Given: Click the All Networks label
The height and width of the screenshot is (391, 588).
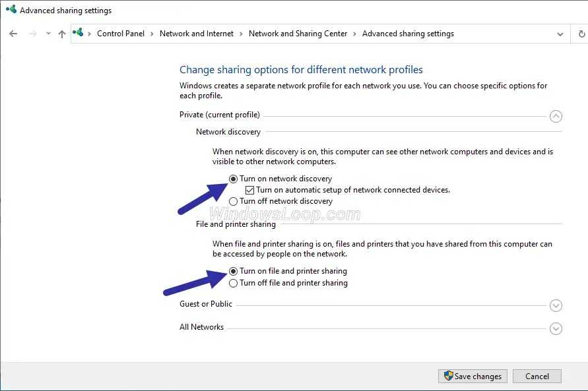Looking at the screenshot, I should 201,327.
